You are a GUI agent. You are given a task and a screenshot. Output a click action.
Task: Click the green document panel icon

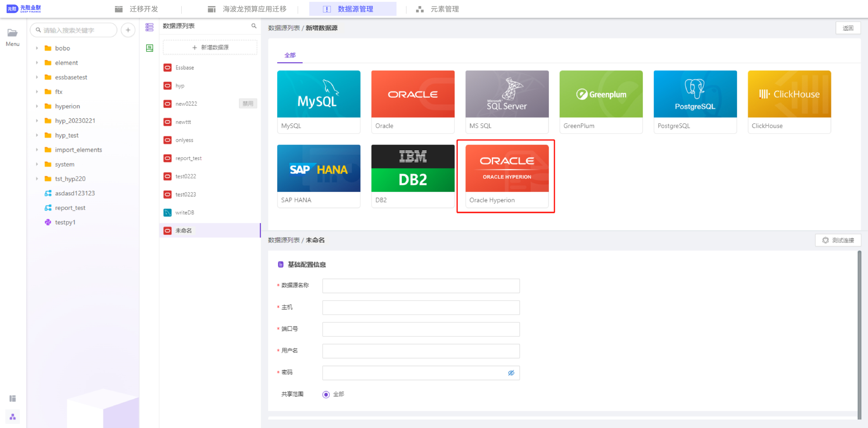coord(149,48)
